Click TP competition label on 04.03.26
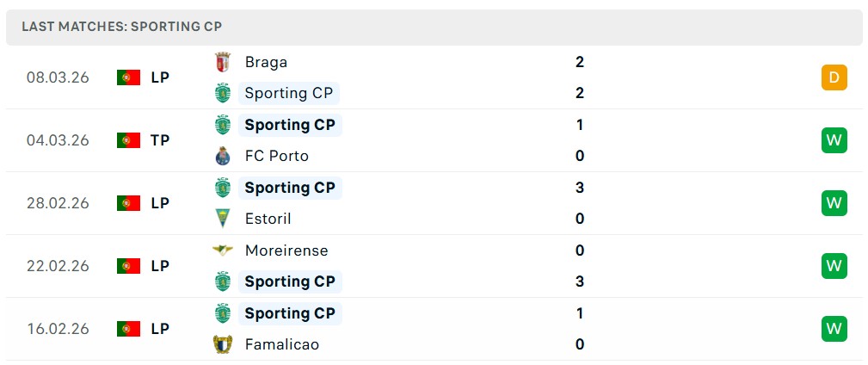 pos(160,140)
